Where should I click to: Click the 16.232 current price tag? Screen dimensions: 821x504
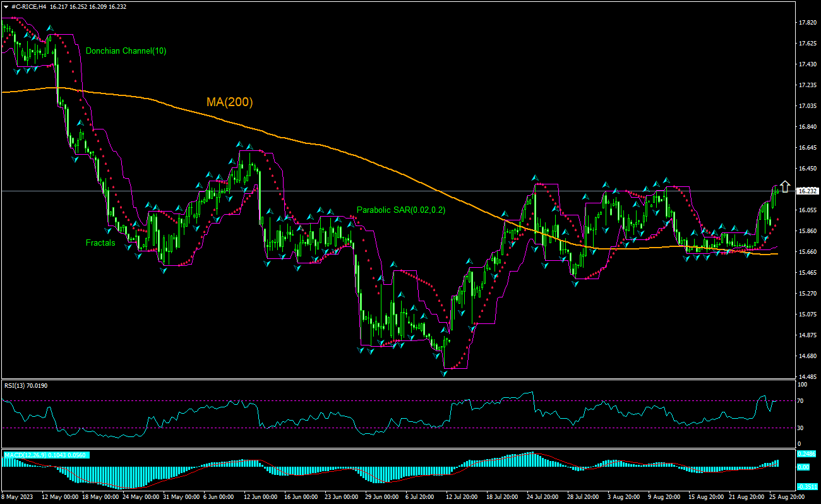pyautogui.click(x=807, y=191)
